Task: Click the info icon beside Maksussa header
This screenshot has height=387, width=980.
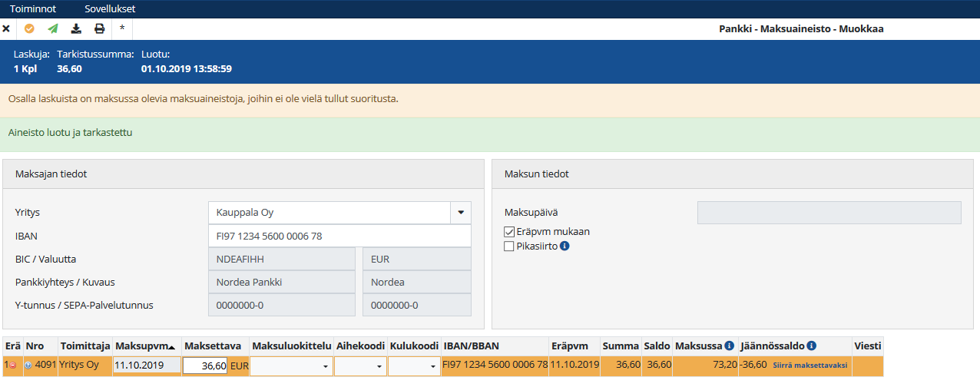Action: click(x=729, y=346)
